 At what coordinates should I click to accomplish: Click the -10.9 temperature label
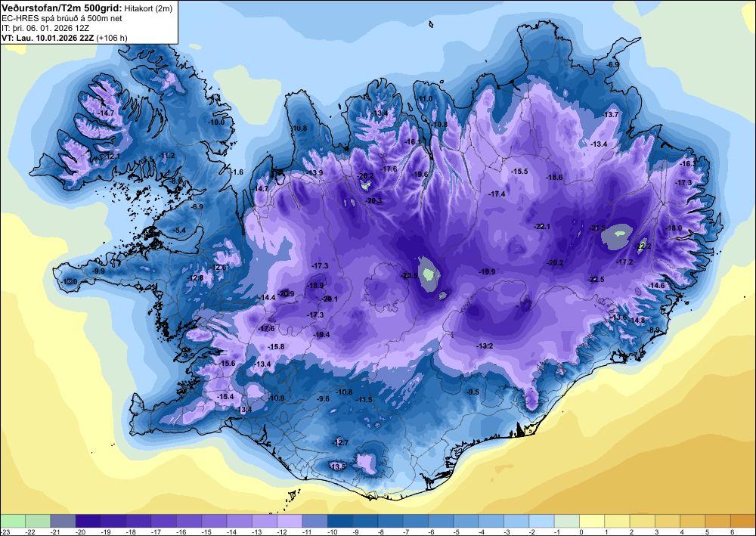point(276,398)
